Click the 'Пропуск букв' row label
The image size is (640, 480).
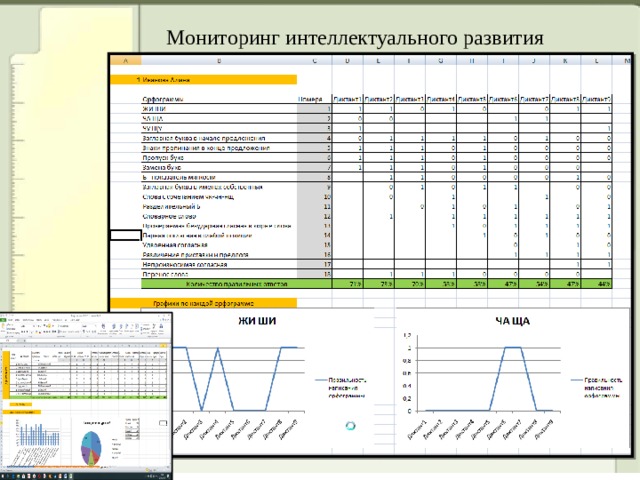[x=163, y=158]
